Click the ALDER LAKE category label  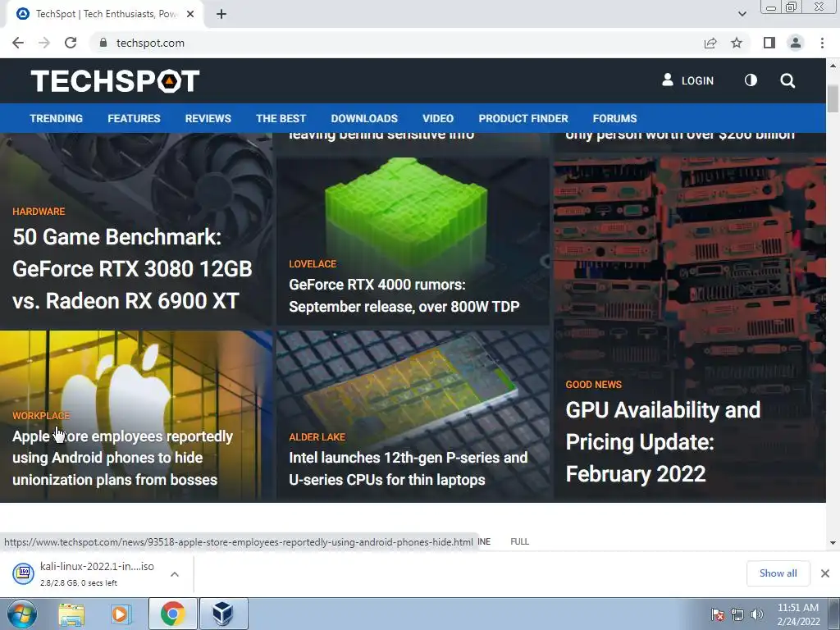(x=317, y=436)
